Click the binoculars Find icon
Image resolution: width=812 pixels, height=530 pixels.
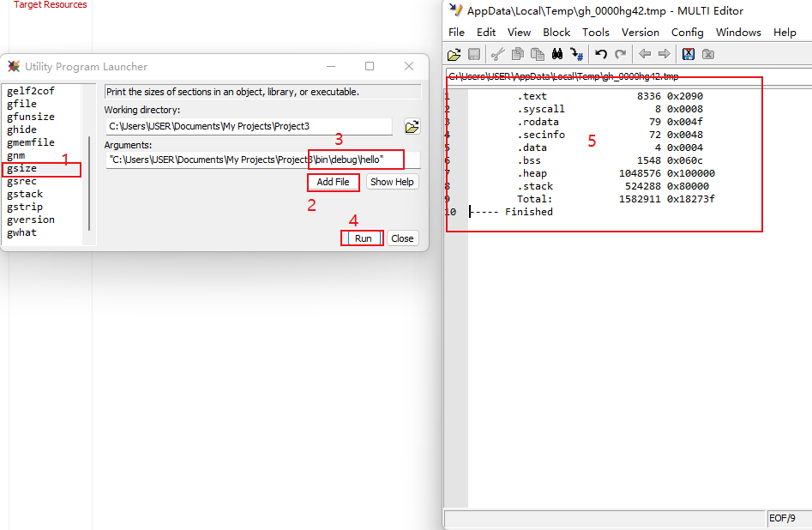556,54
